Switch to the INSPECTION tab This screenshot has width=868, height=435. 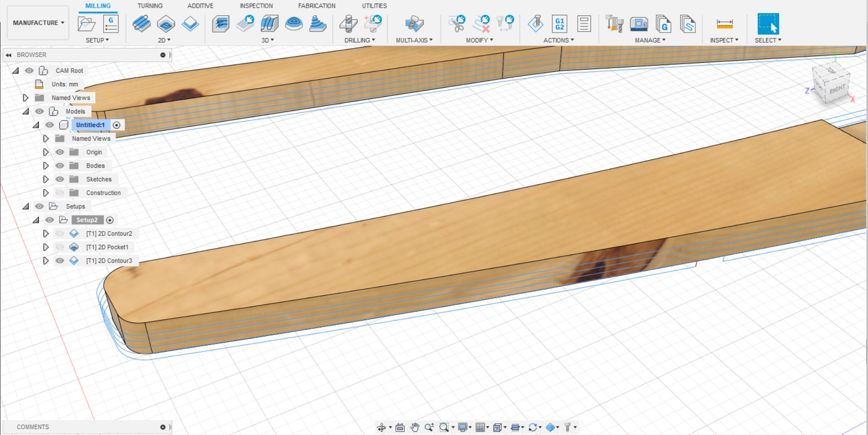pyautogui.click(x=256, y=6)
